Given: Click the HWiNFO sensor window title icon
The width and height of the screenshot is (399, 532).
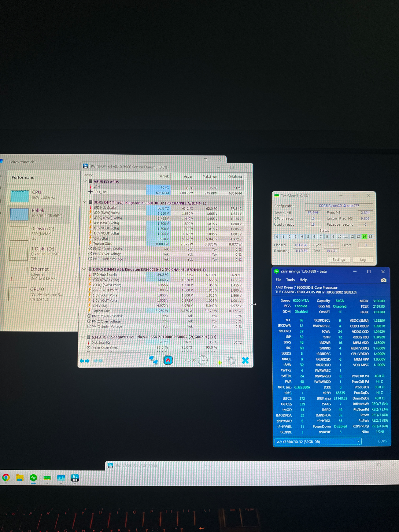Looking at the screenshot, I should point(85,166).
